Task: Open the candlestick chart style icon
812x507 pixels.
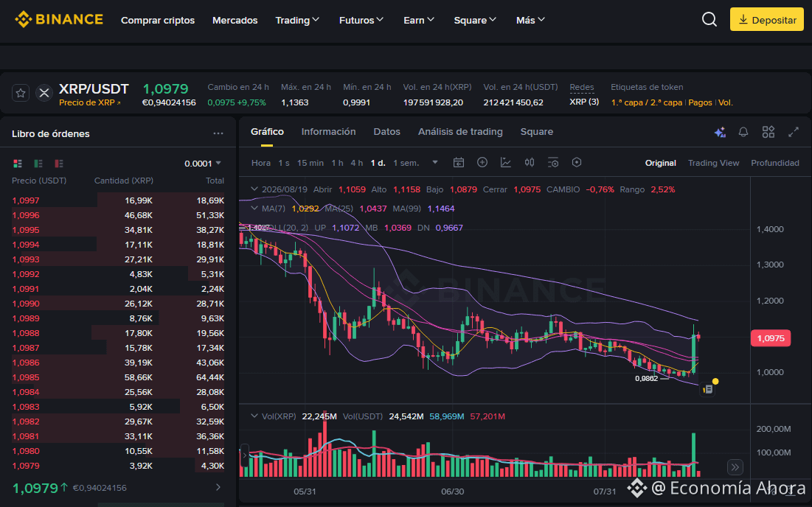Action: point(530,162)
